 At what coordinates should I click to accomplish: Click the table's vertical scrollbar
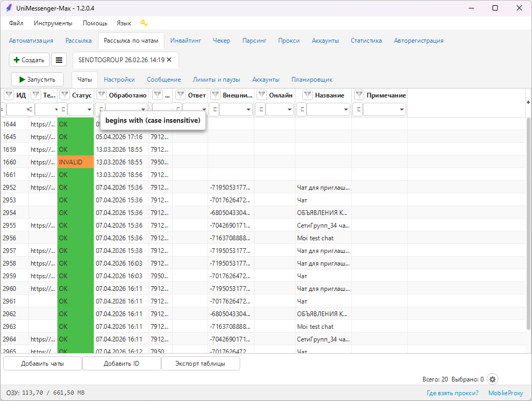(x=528, y=223)
